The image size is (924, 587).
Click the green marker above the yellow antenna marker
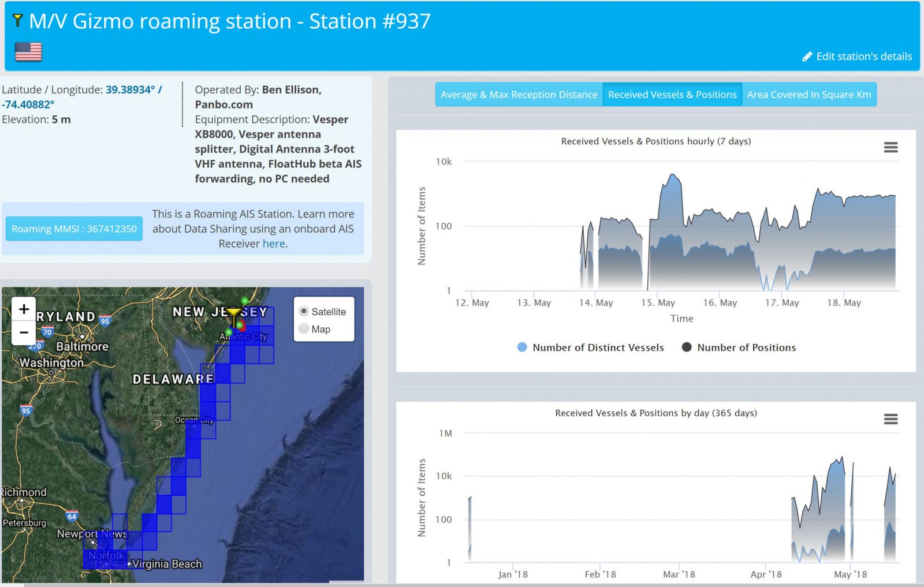click(x=244, y=300)
